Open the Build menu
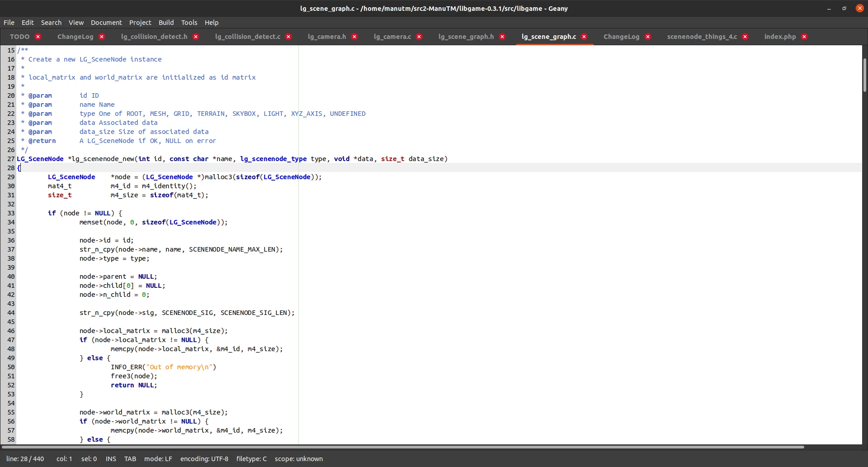 (166, 22)
